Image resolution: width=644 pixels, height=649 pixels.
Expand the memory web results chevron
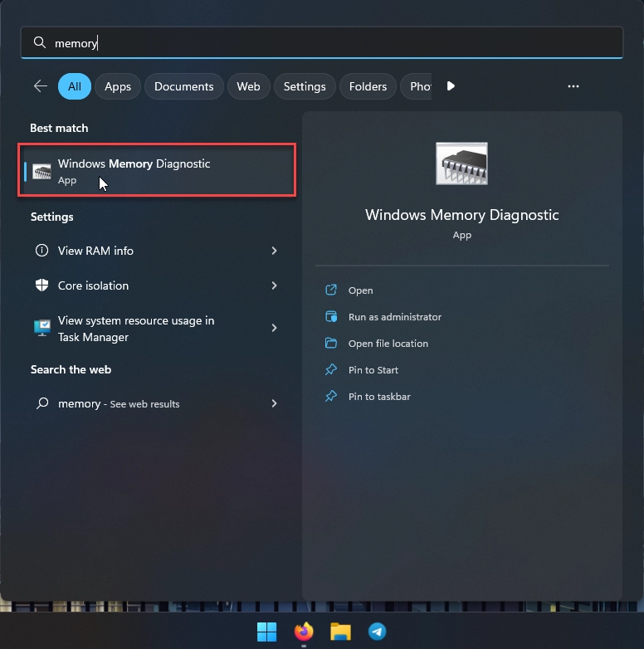point(274,403)
